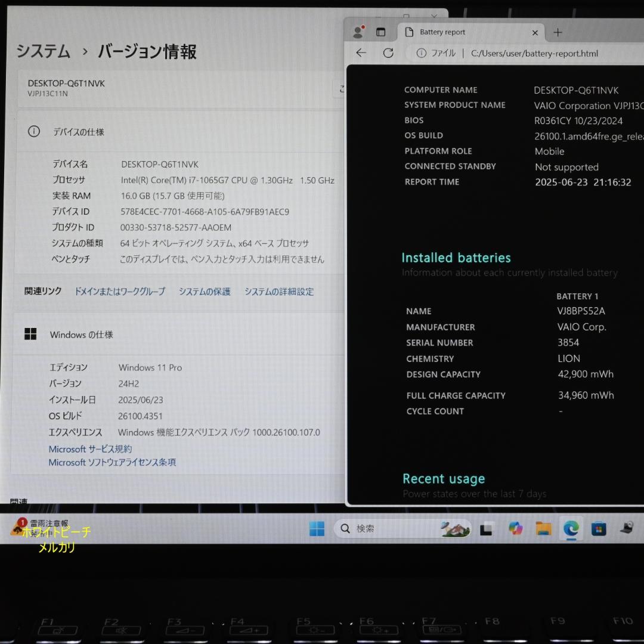The image size is (644, 644).
Task: Open a new tab in Edge
Action: pos(557,32)
